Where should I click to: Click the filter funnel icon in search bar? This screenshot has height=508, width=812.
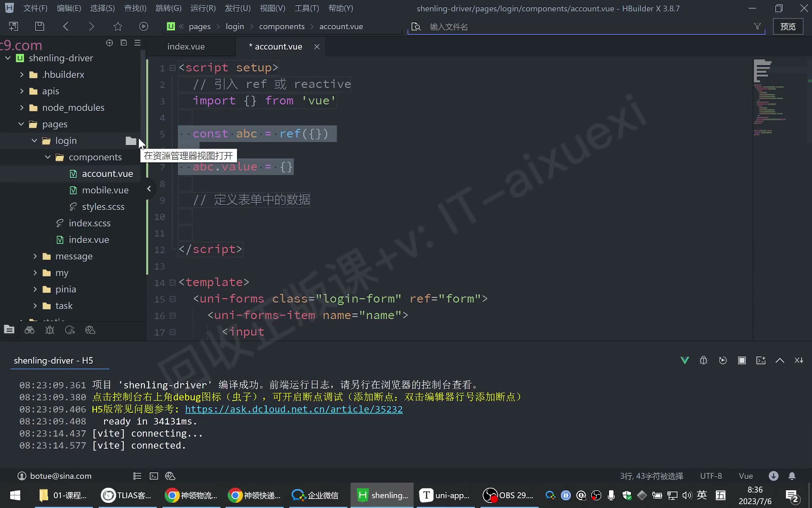point(757,26)
